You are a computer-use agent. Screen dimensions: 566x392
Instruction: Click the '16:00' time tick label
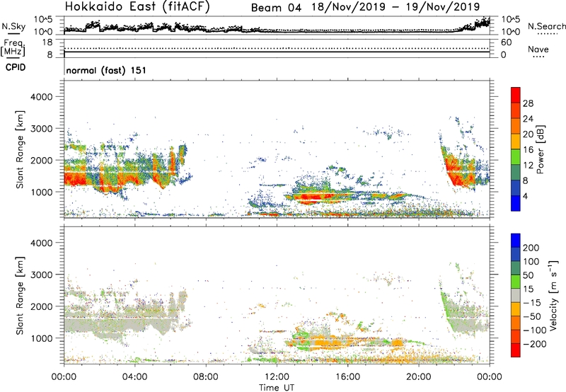pos(347,377)
